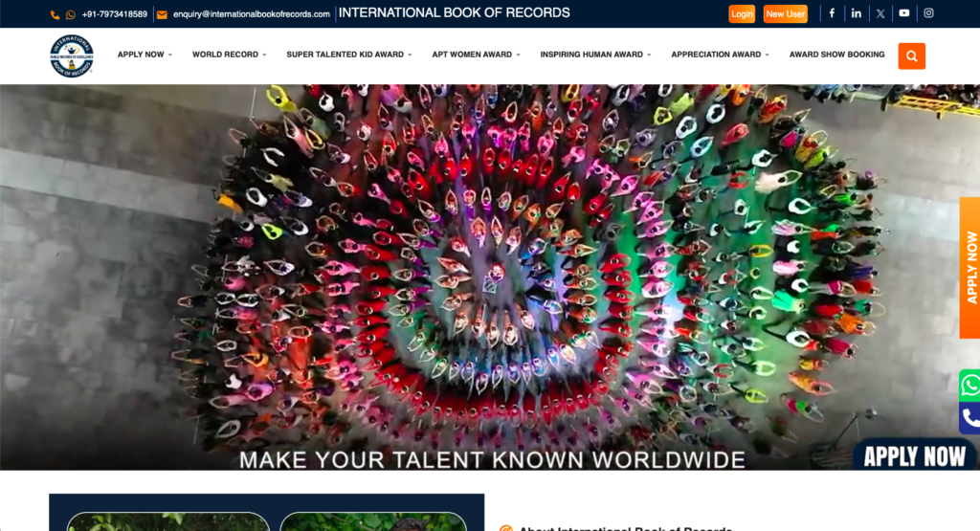The image size is (980, 531).
Task: Click the phone icon in the top bar
Action: (x=55, y=14)
